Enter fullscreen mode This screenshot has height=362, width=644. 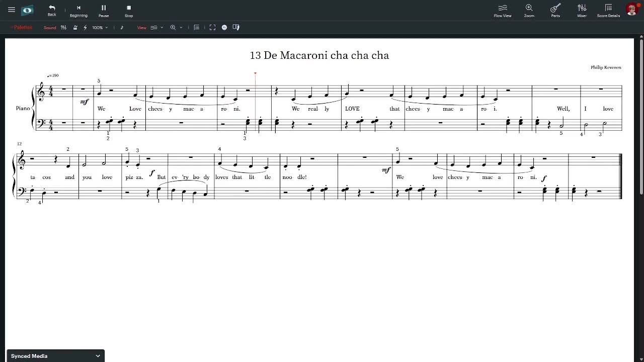(212, 28)
